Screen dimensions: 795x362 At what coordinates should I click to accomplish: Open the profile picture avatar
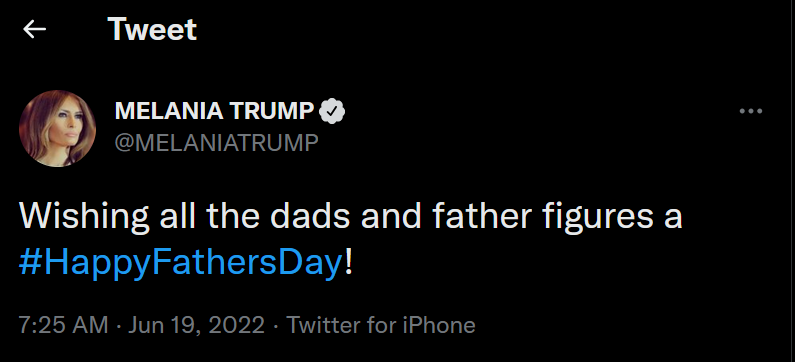[x=57, y=128]
